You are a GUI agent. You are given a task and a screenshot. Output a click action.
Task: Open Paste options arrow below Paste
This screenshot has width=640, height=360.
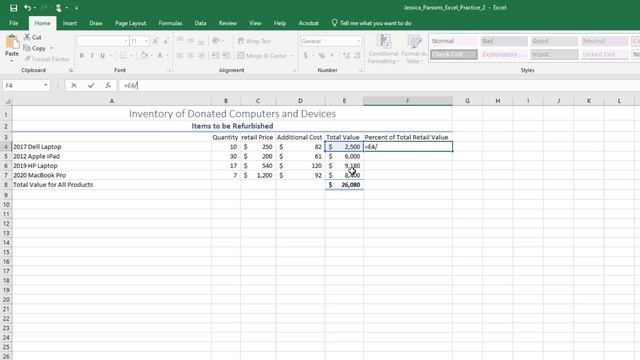point(12,61)
